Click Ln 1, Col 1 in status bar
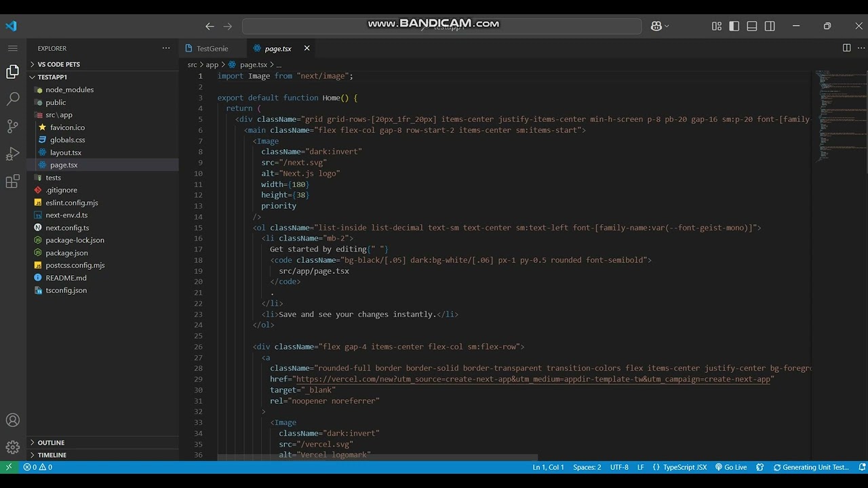This screenshot has height=488, width=868. [548, 467]
